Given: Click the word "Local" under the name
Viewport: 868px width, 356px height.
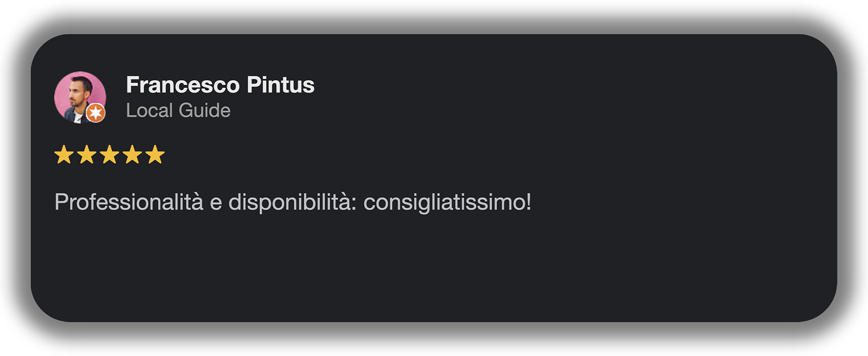Looking at the screenshot, I should [149, 111].
